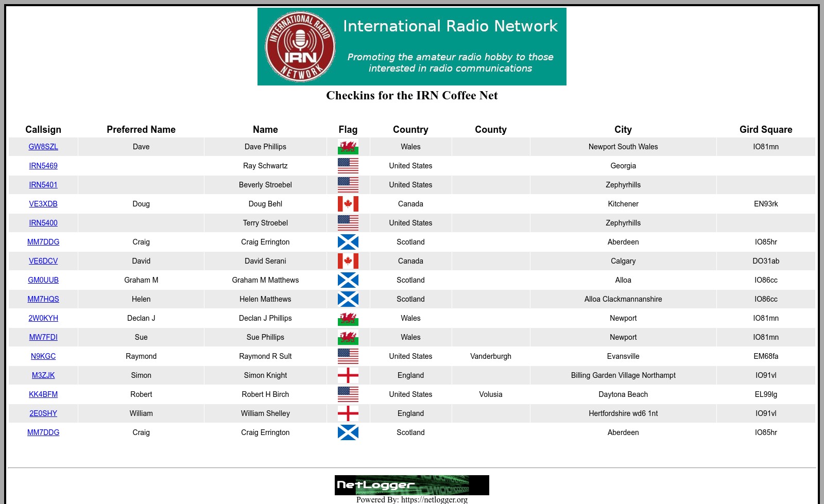824x504 pixels.
Task: Click the NetLogger logo image
Action: pos(411,485)
